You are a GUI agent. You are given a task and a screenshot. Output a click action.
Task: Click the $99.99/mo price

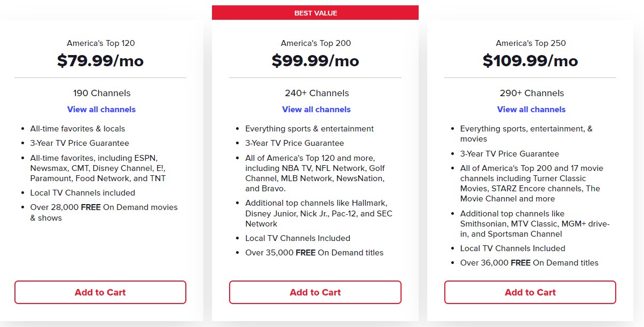315,61
